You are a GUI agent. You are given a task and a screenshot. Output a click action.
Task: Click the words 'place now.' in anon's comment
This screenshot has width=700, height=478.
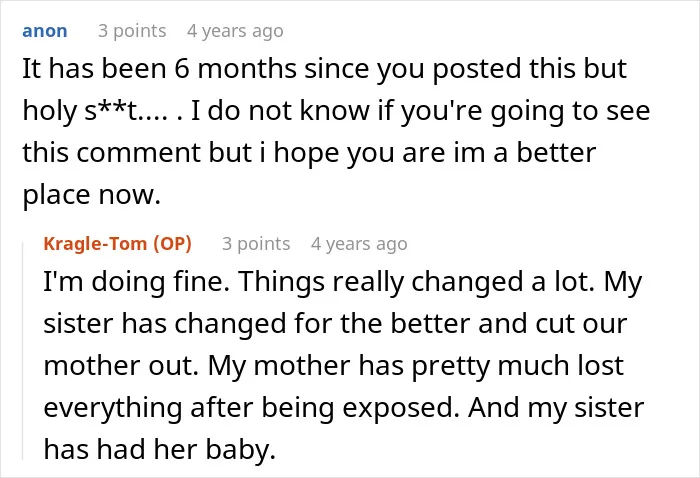point(92,195)
